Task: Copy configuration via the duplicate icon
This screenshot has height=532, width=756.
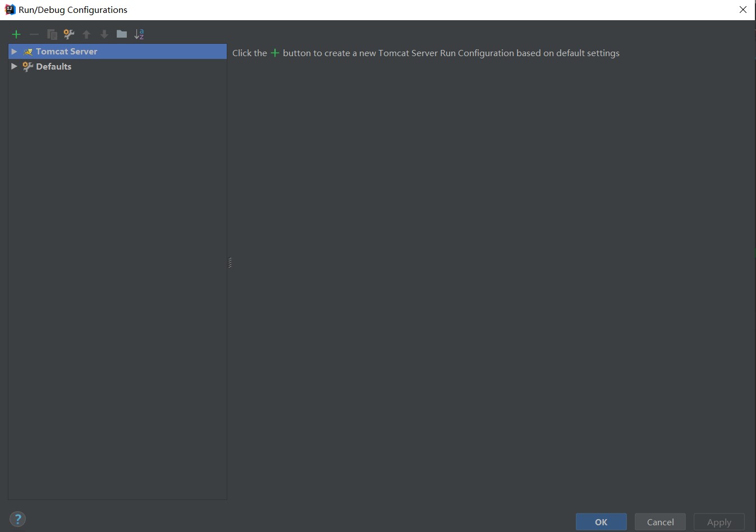Action: pyautogui.click(x=52, y=34)
